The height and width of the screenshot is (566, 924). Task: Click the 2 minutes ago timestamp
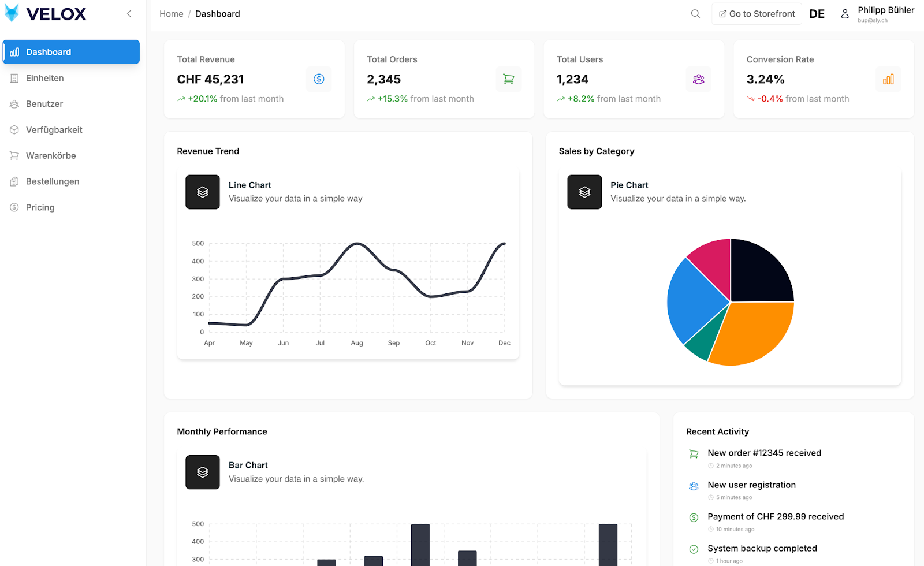(x=734, y=466)
